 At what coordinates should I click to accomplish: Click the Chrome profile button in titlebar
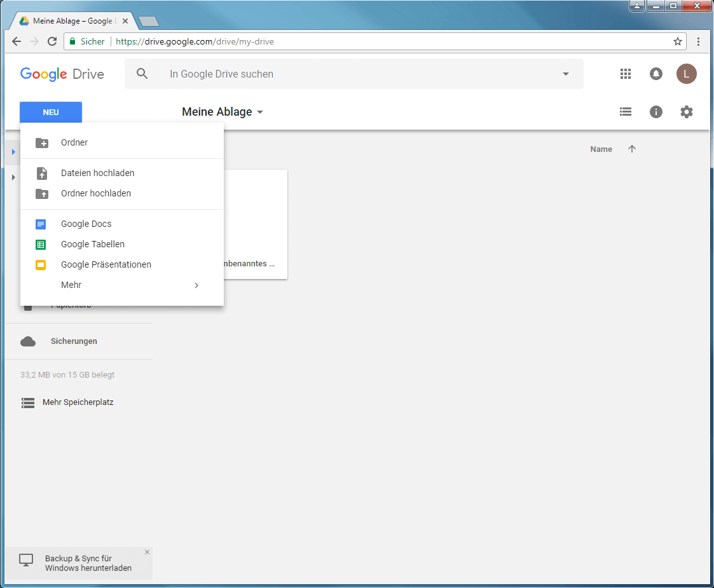[637, 6]
